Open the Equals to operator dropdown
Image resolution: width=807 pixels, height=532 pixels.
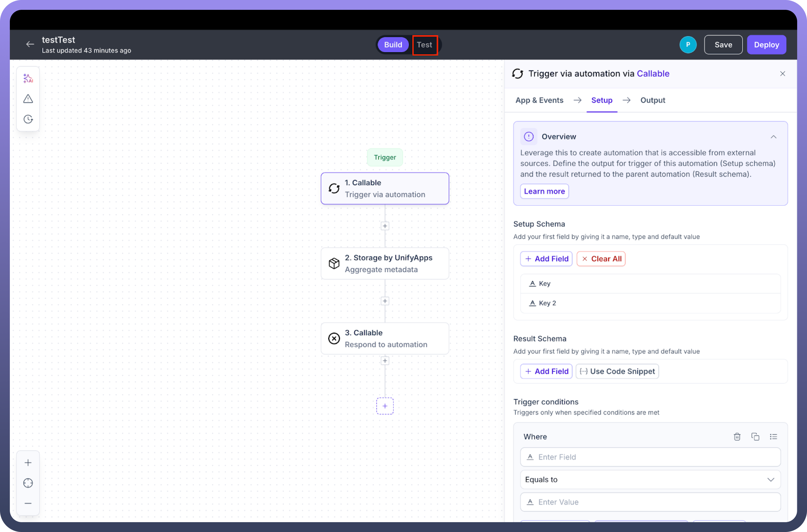point(650,479)
